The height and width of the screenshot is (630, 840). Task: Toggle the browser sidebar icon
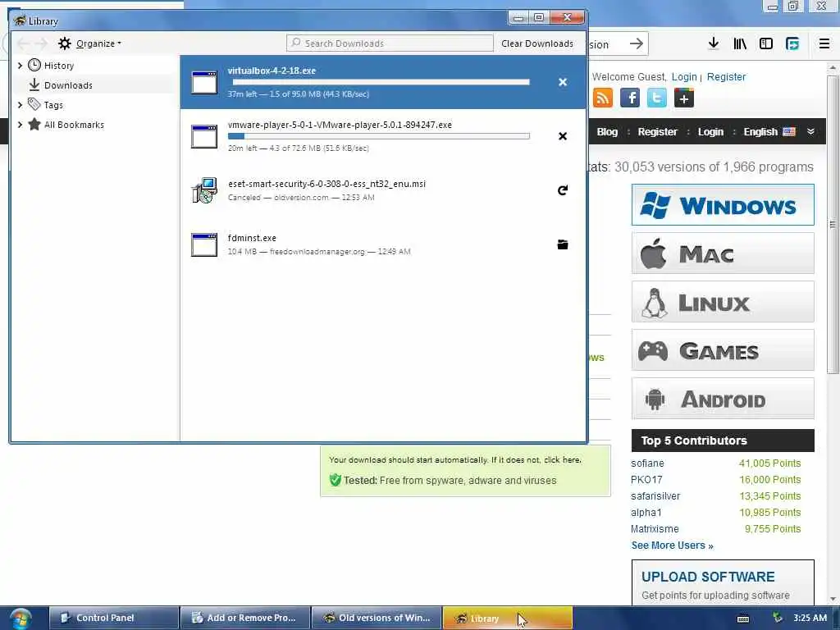tap(766, 43)
